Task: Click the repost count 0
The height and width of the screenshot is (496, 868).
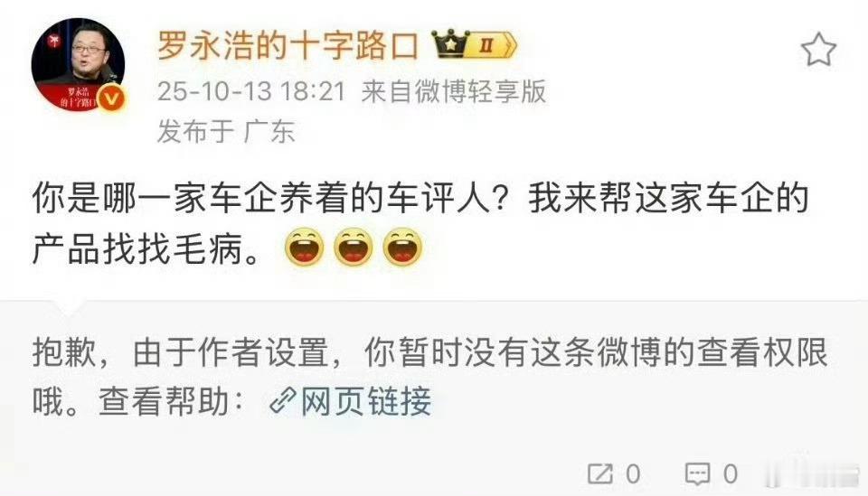Action: (x=633, y=474)
